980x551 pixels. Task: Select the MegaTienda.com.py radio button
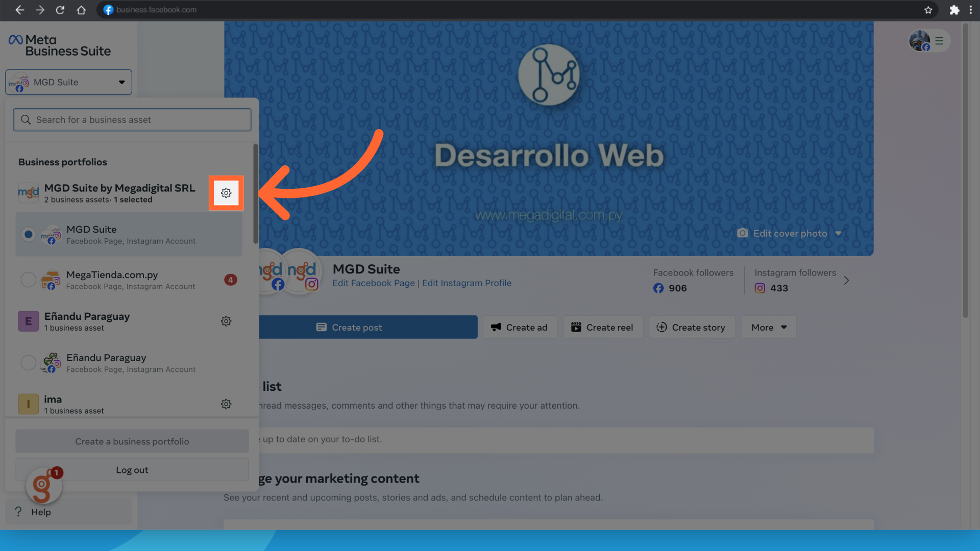point(29,280)
